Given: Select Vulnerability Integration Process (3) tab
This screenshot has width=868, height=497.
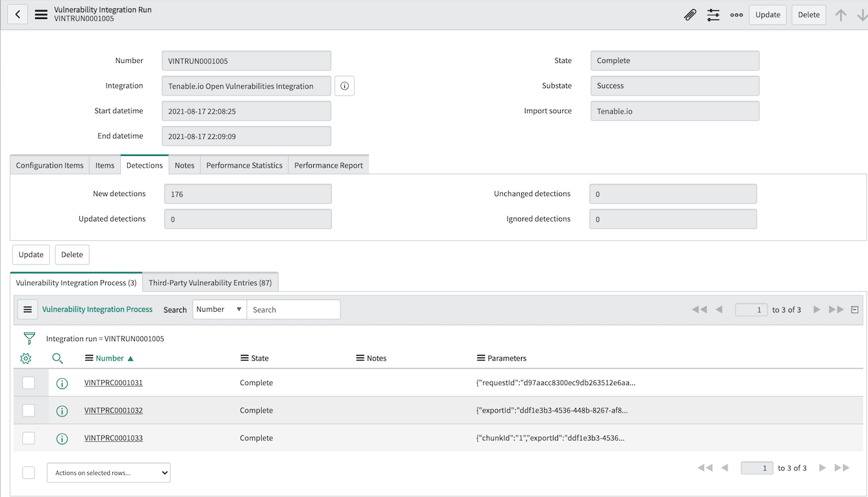Looking at the screenshot, I should pyautogui.click(x=76, y=283).
